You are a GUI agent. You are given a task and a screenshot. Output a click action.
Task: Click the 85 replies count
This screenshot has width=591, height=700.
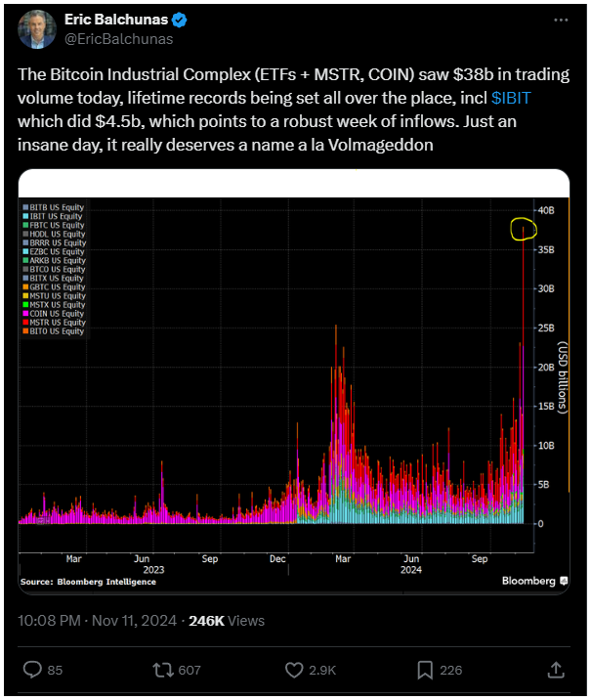tap(55, 670)
